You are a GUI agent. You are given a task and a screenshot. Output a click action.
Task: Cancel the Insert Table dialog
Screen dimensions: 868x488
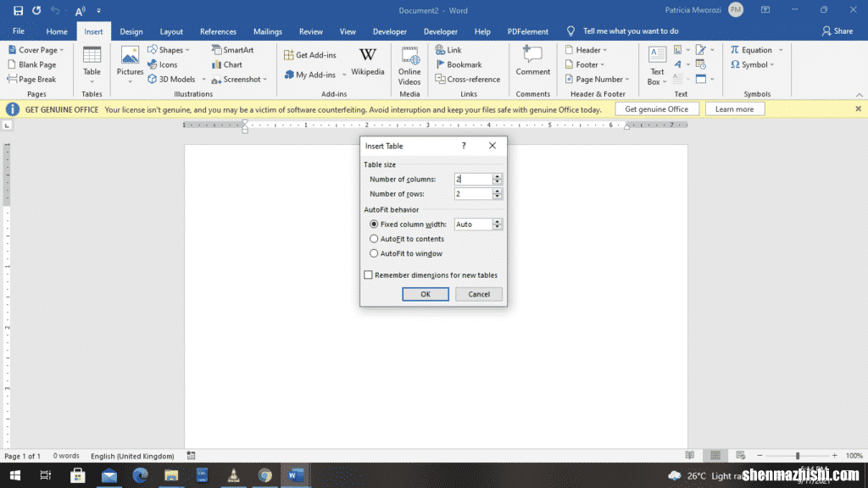click(479, 294)
